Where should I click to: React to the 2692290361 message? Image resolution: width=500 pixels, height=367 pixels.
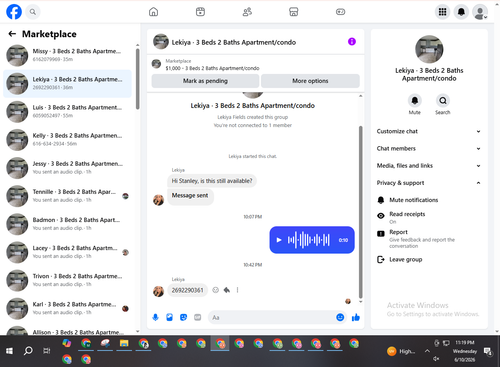pos(216,290)
